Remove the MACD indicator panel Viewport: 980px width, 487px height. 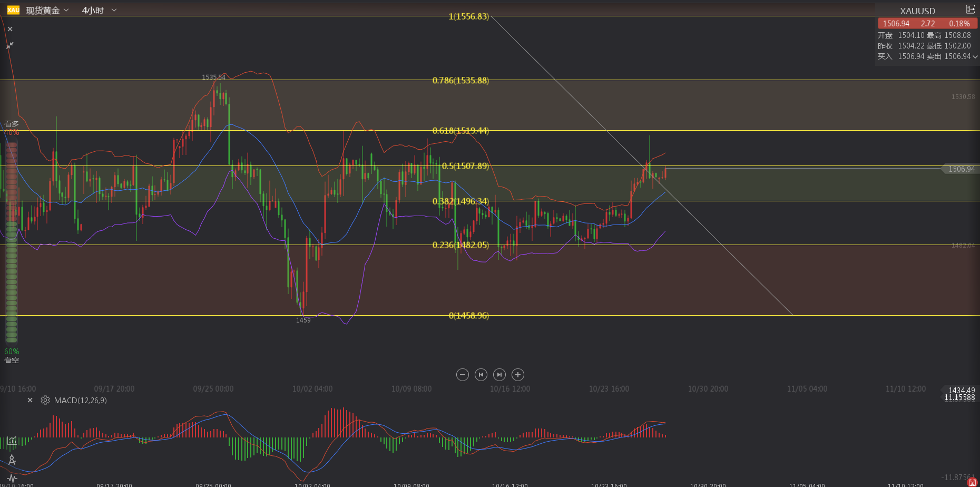pyautogui.click(x=30, y=401)
